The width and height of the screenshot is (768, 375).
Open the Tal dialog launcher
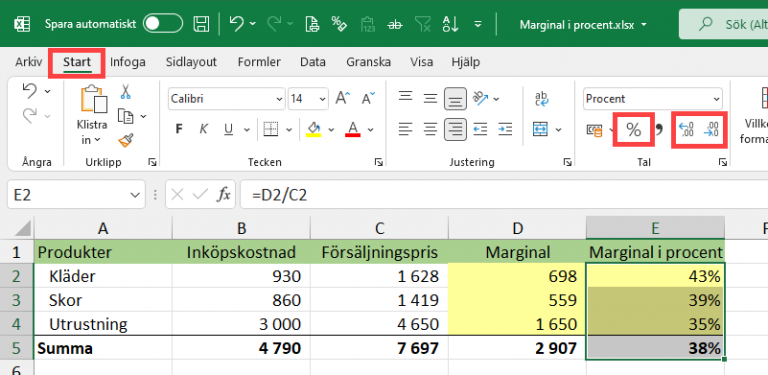pyautogui.click(x=723, y=162)
